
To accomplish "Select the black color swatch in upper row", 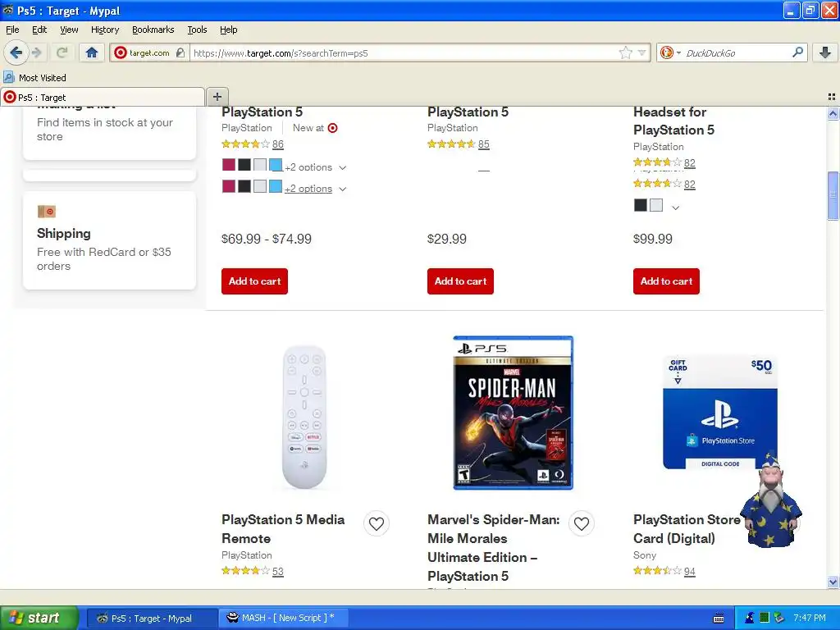I will pos(244,165).
